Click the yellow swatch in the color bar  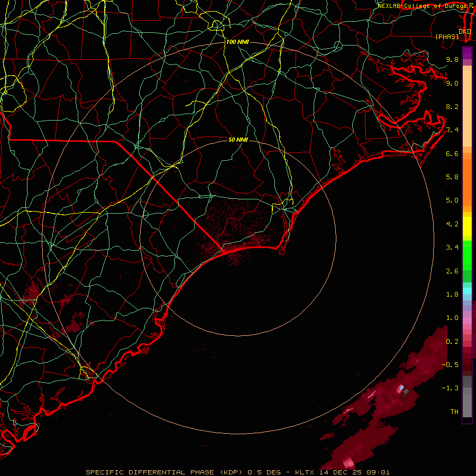[467, 226]
